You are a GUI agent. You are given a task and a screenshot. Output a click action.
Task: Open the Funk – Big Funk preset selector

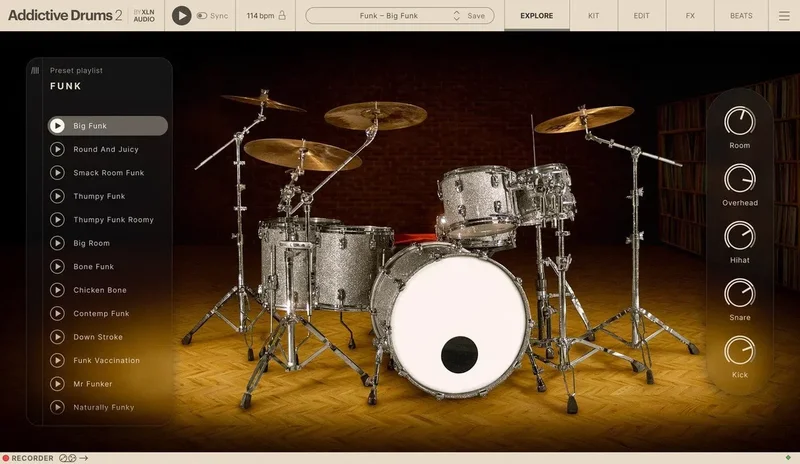(x=388, y=16)
